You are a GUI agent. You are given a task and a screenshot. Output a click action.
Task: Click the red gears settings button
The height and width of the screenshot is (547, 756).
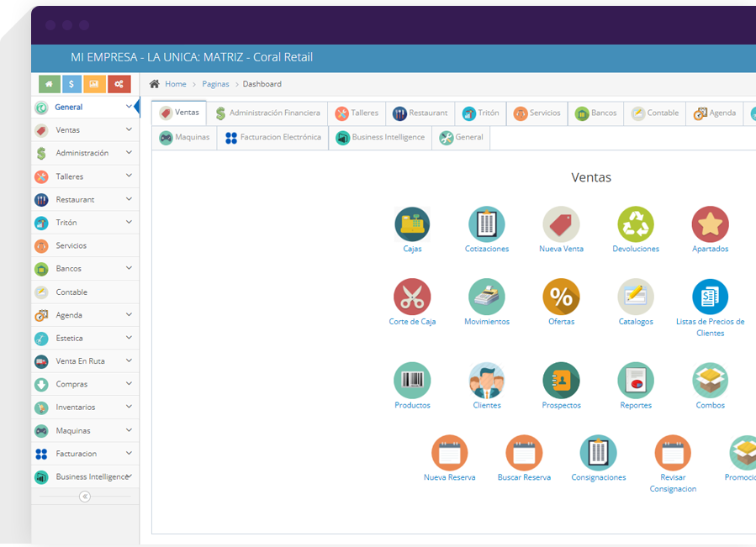pyautogui.click(x=119, y=84)
